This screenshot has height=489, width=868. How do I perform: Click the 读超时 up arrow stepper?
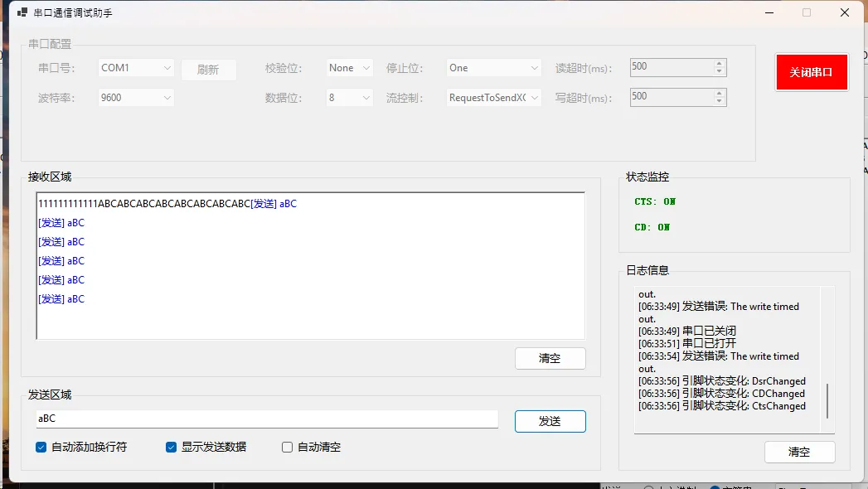[x=719, y=64]
